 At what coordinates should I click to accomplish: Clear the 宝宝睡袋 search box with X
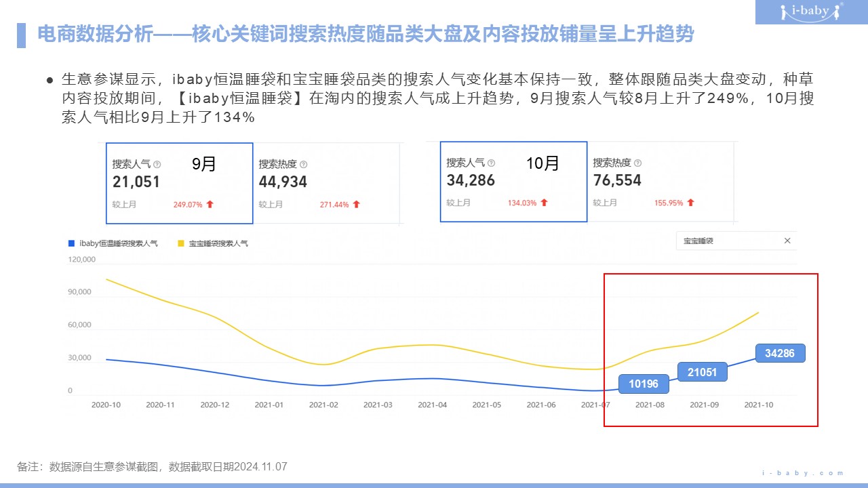(x=787, y=241)
